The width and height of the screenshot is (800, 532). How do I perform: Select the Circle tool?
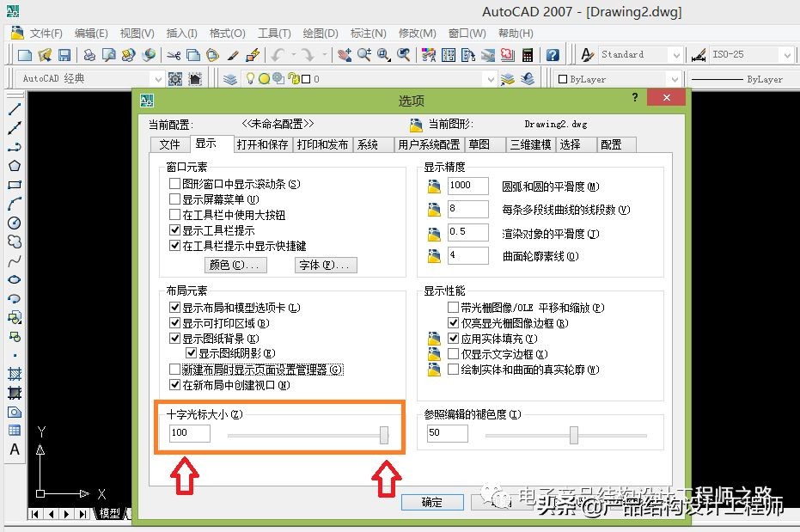(15, 223)
